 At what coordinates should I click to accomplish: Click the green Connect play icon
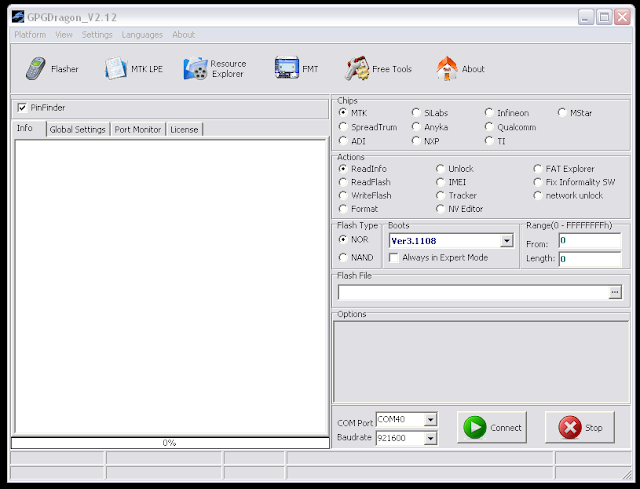tap(475, 427)
